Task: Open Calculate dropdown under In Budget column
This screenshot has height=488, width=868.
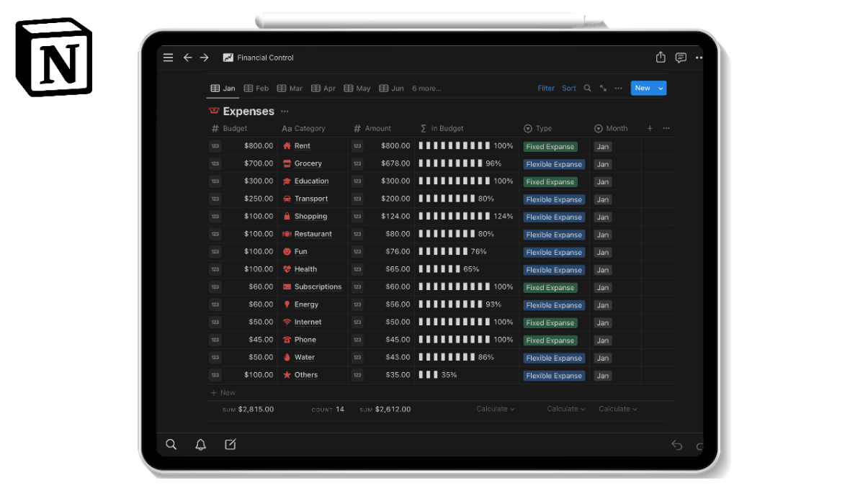Action: pos(496,409)
